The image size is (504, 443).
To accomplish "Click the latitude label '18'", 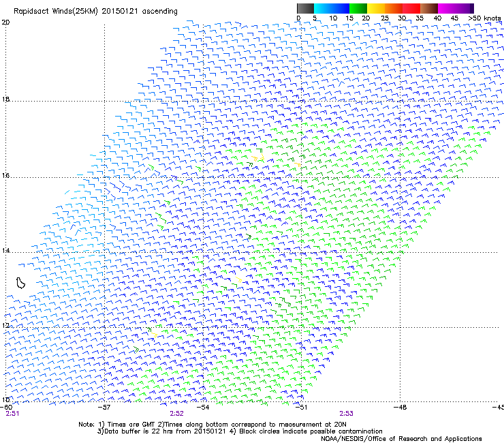I will pos(5,99).
